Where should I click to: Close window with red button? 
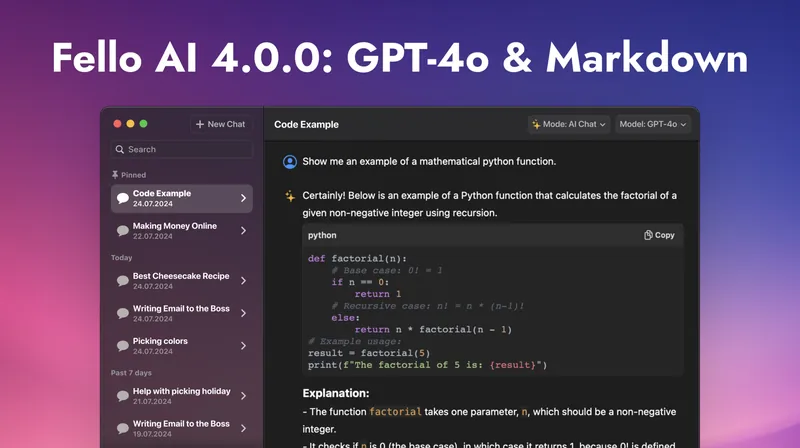(x=117, y=123)
